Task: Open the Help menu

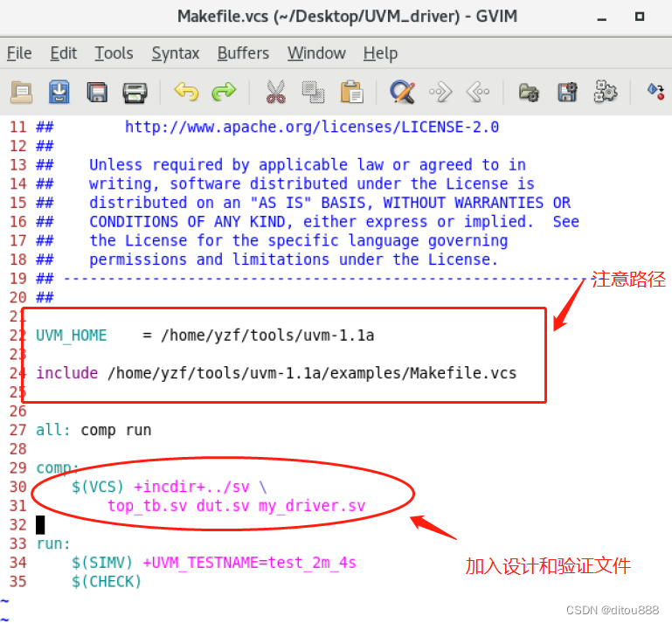Action: click(x=381, y=53)
